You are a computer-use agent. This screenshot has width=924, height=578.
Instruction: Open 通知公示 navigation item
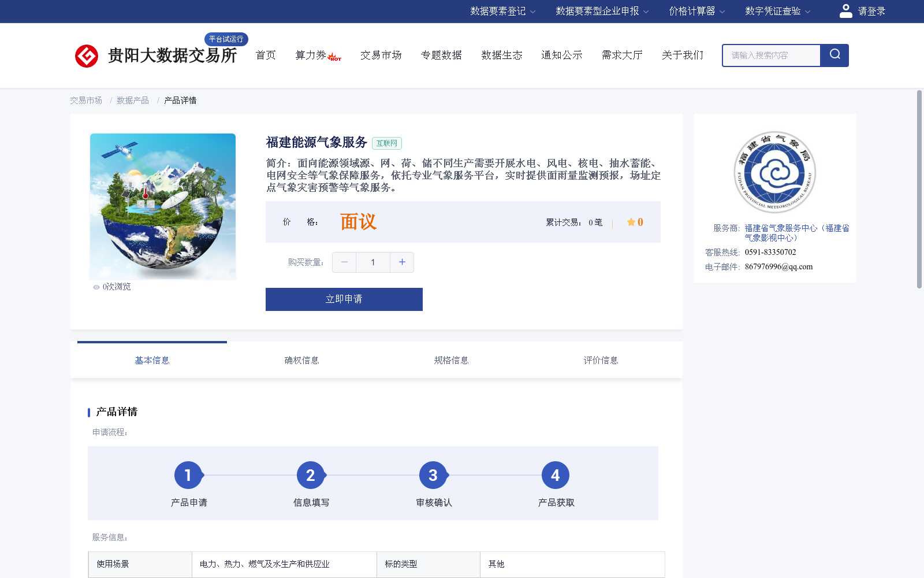coord(562,55)
